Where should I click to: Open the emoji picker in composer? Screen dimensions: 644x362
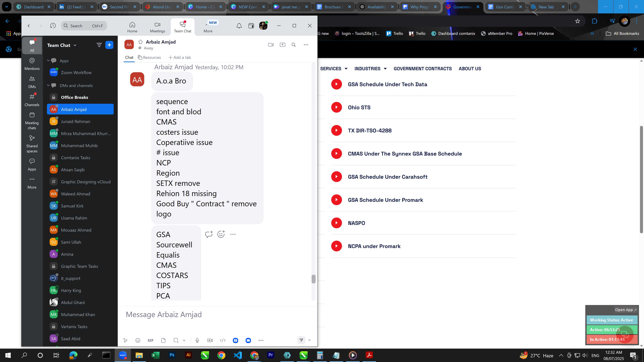click(138, 340)
